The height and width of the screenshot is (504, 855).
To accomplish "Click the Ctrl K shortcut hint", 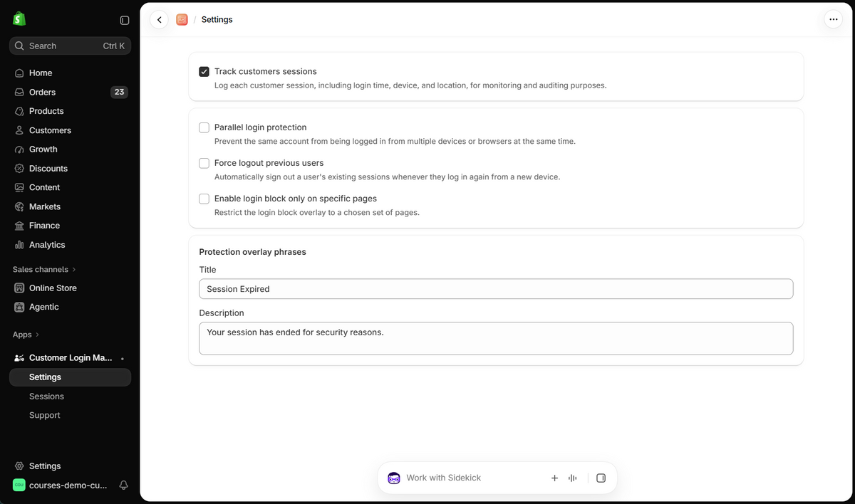I will click(113, 46).
